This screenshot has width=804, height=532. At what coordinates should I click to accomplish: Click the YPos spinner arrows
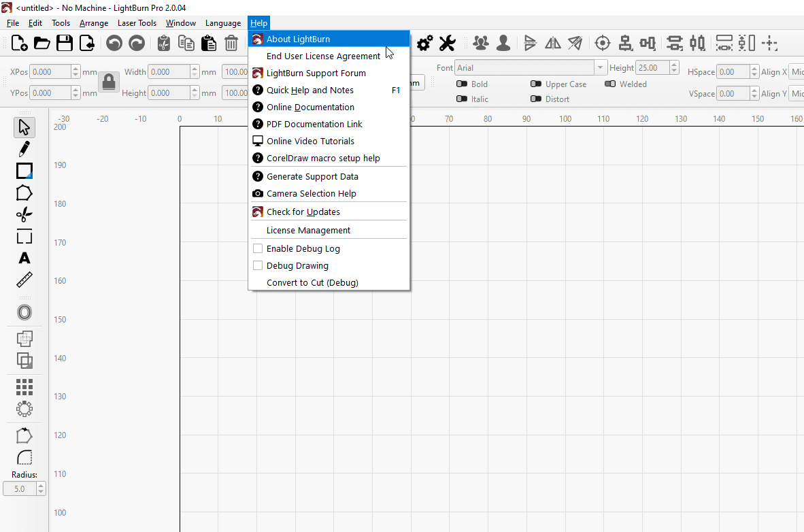(76, 93)
